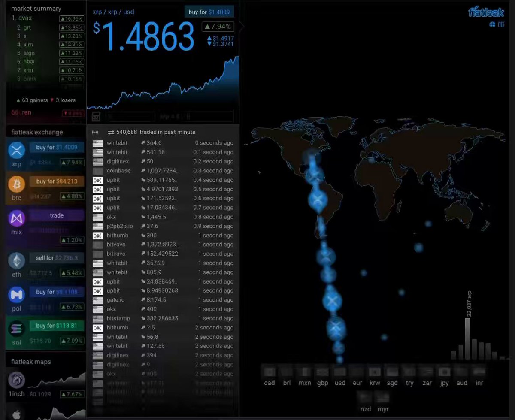This screenshot has width=515, height=420.
Task: Click the eth 'sell for' button
Action: (57, 258)
